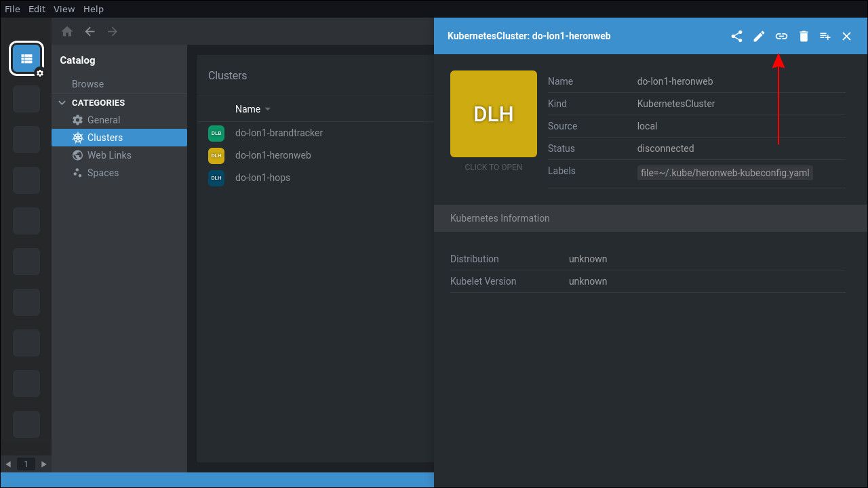
Task: Open the File menu
Action: tap(12, 9)
